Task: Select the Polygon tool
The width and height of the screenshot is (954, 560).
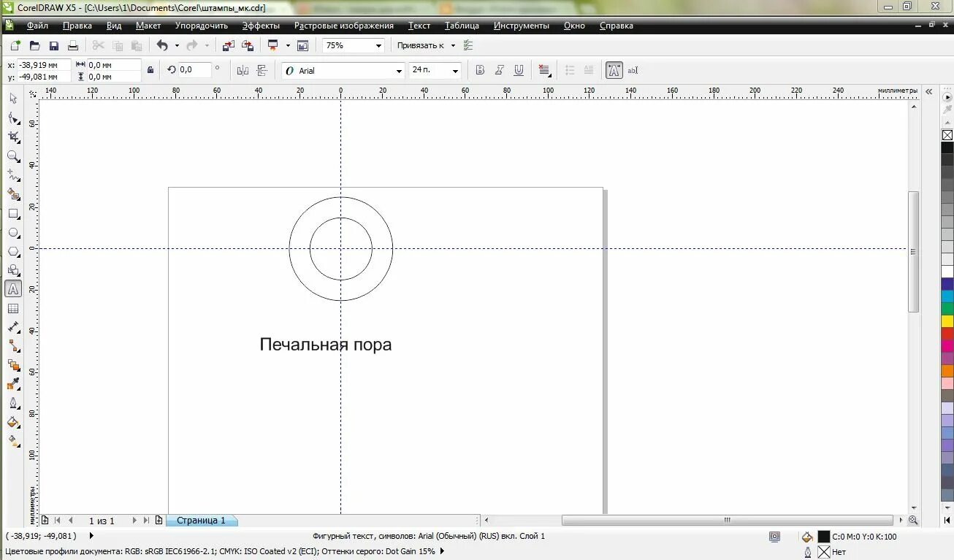Action: (x=13, y=251)
